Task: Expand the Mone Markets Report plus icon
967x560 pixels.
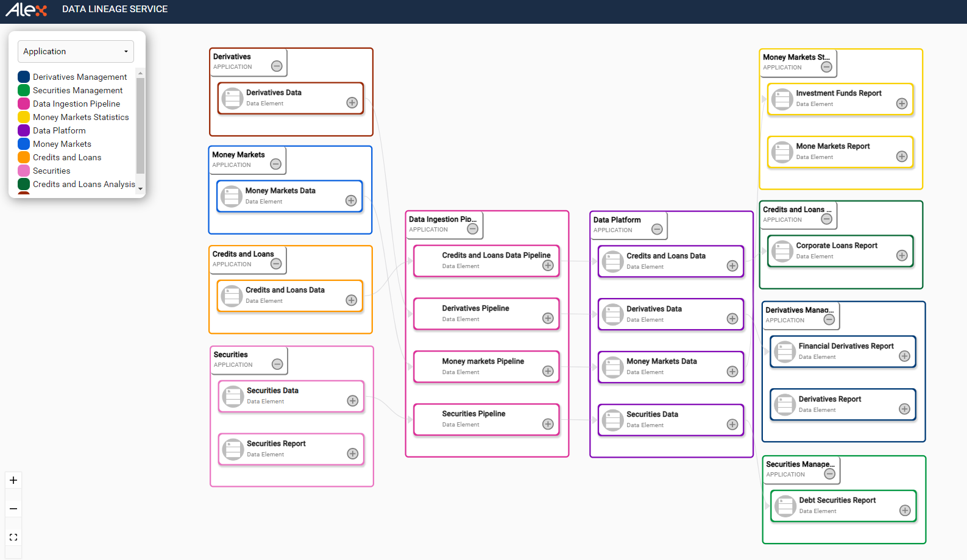Action: pyautogui.click(x=902, y=157)
